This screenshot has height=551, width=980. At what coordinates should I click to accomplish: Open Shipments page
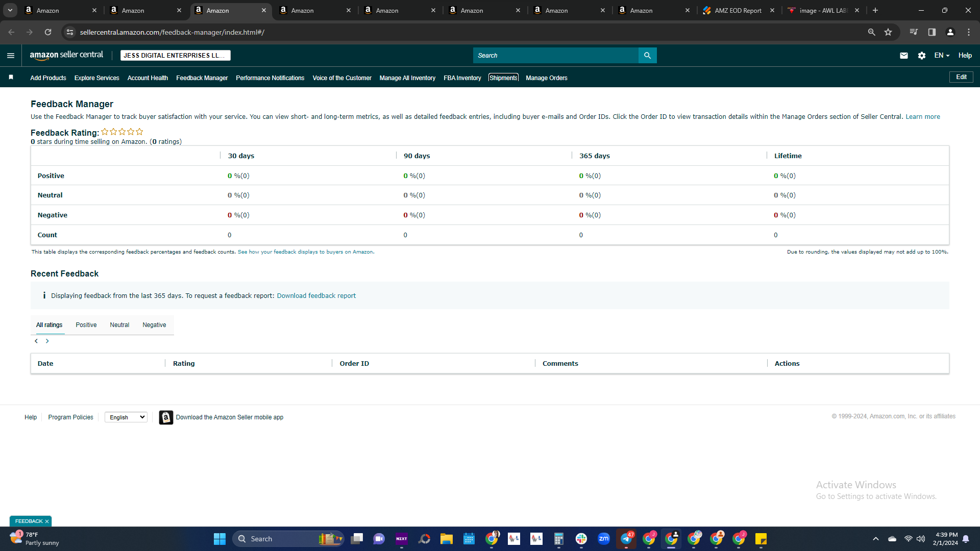[x=503, y=78]
